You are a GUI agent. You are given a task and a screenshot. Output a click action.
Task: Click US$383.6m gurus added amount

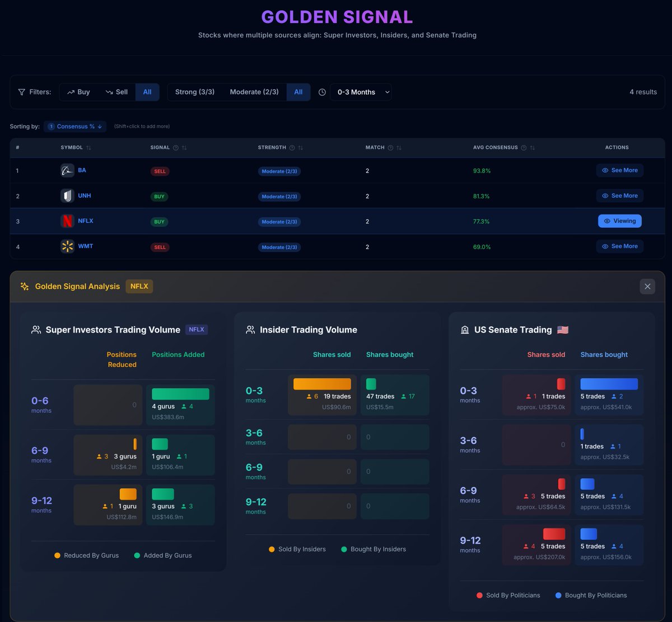[x=168, y=417]
